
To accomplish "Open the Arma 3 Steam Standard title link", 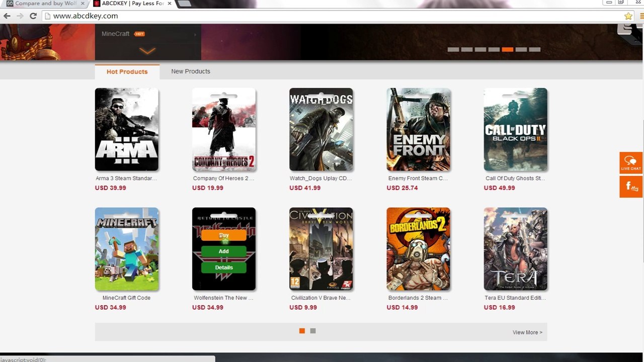I will (126, 178).
